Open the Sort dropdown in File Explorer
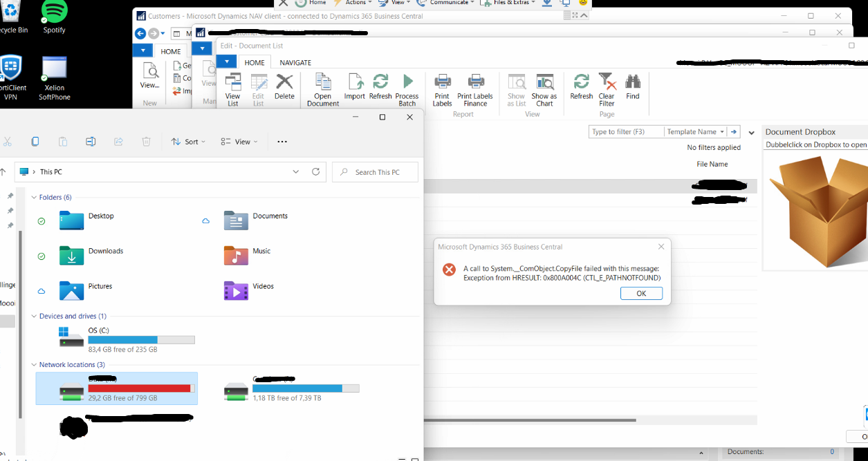 pos(188,142)
